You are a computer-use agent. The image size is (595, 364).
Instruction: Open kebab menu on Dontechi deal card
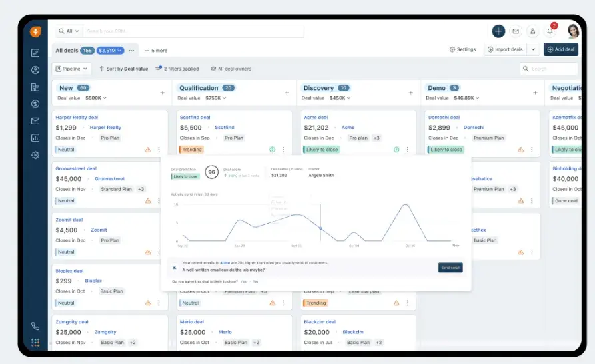[x=532, y=150]
